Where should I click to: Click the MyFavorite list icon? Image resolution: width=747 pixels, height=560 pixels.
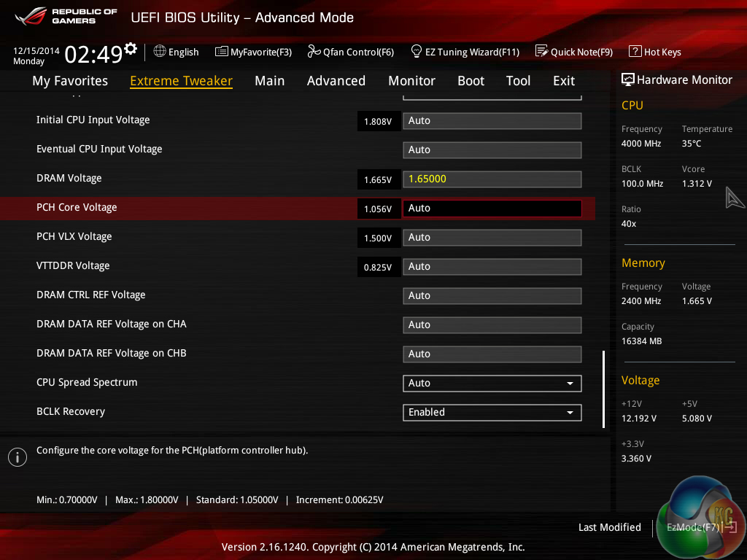click(222, 52)
